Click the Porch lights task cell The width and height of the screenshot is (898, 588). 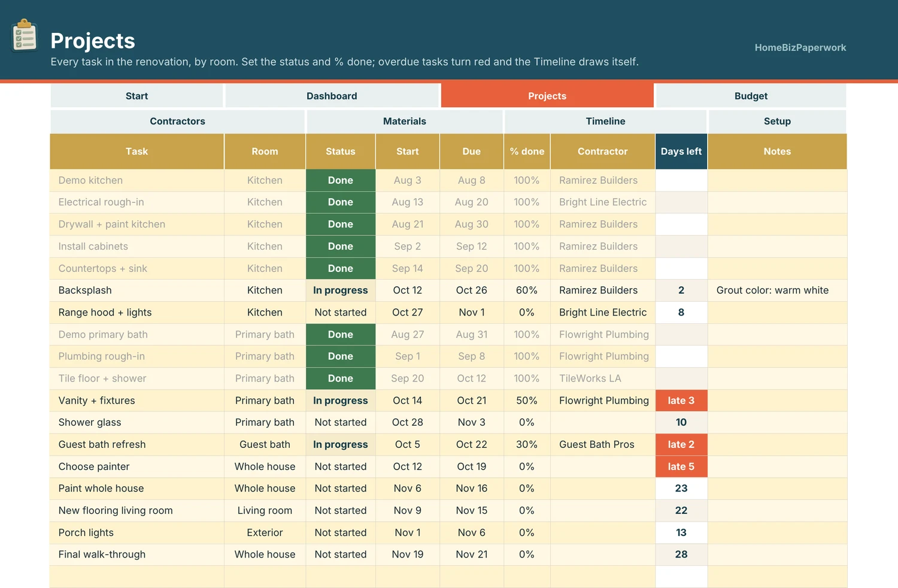pos(136,532)
